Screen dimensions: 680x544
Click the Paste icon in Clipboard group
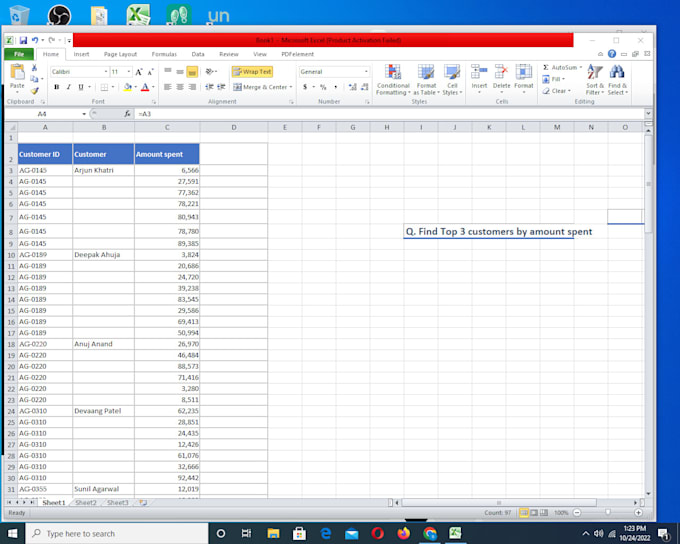click(x=17, y=76)
